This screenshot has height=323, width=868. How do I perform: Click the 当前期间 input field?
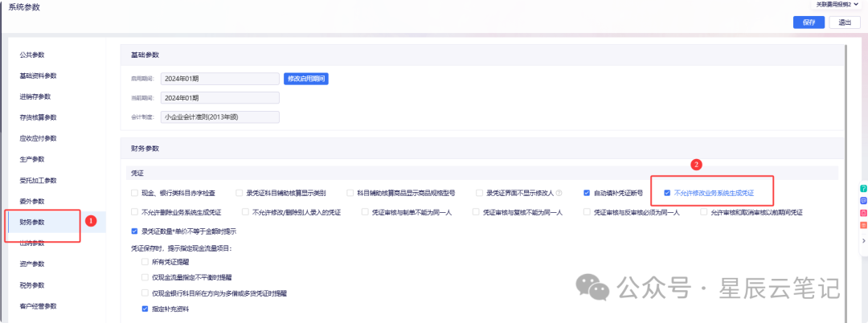click(x=219, y=98)
